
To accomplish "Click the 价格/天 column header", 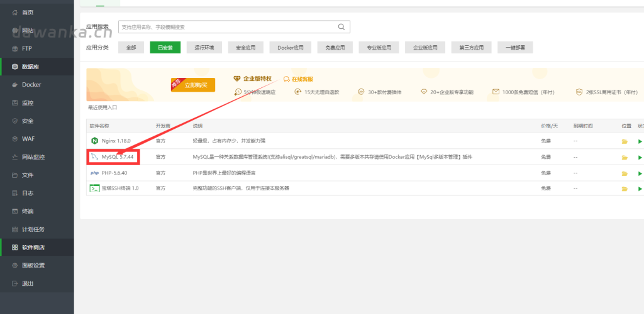I will point(550,126).
